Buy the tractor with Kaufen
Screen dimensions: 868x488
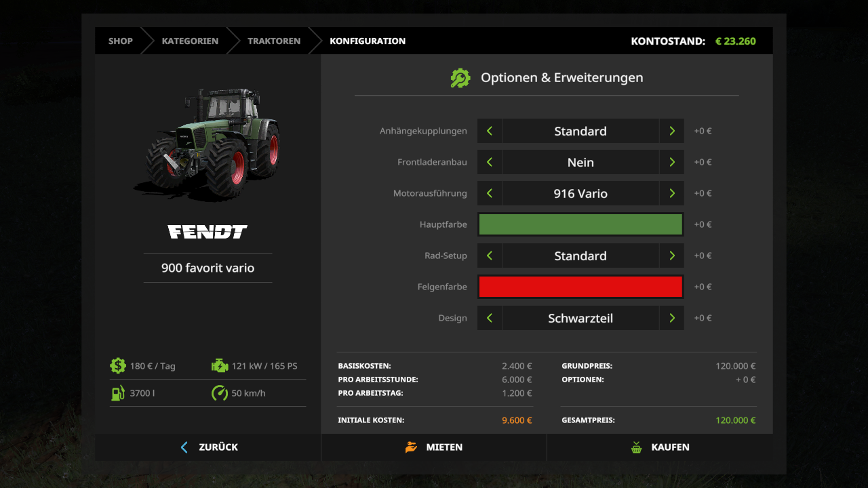(660, 447)
